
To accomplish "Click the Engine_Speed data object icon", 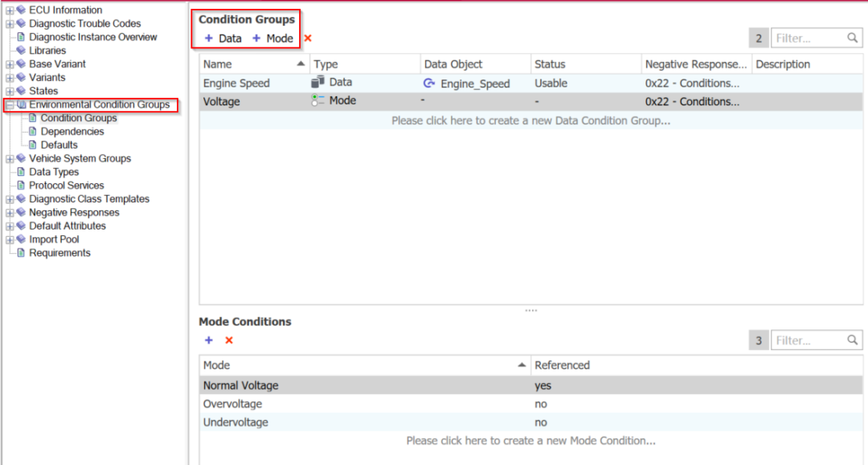I will pyautogui.click(x=429, y=84).
